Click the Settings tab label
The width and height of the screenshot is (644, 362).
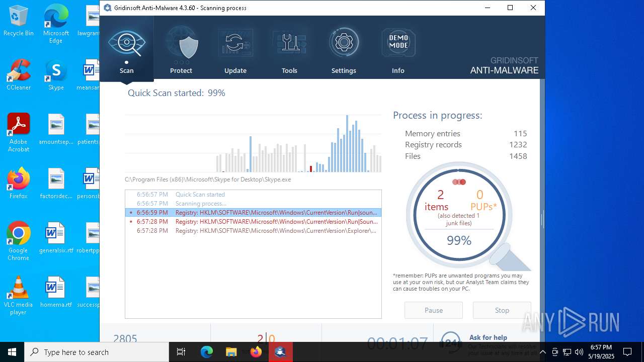(344, 71)
